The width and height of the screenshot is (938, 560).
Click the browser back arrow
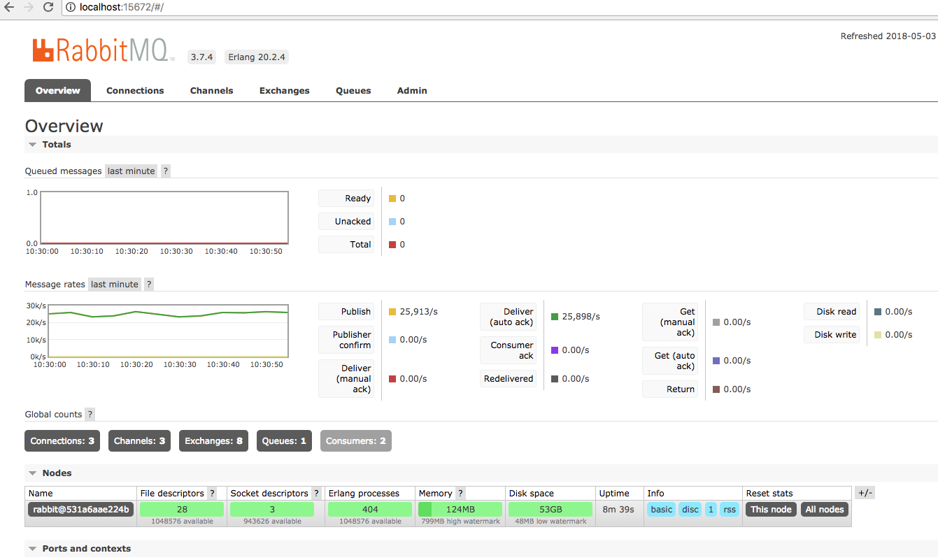pyautogui.click(x=9, y=7)
